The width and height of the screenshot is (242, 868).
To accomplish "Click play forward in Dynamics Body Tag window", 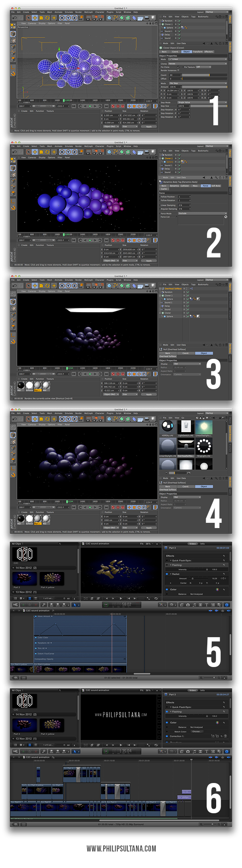I will tap(90, 240).
